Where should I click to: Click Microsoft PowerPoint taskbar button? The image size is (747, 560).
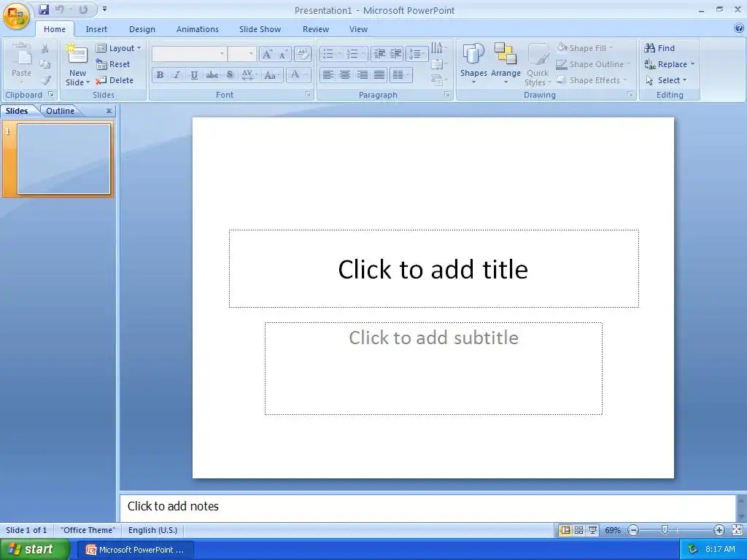pyautogui.click(x=135, y=550)
